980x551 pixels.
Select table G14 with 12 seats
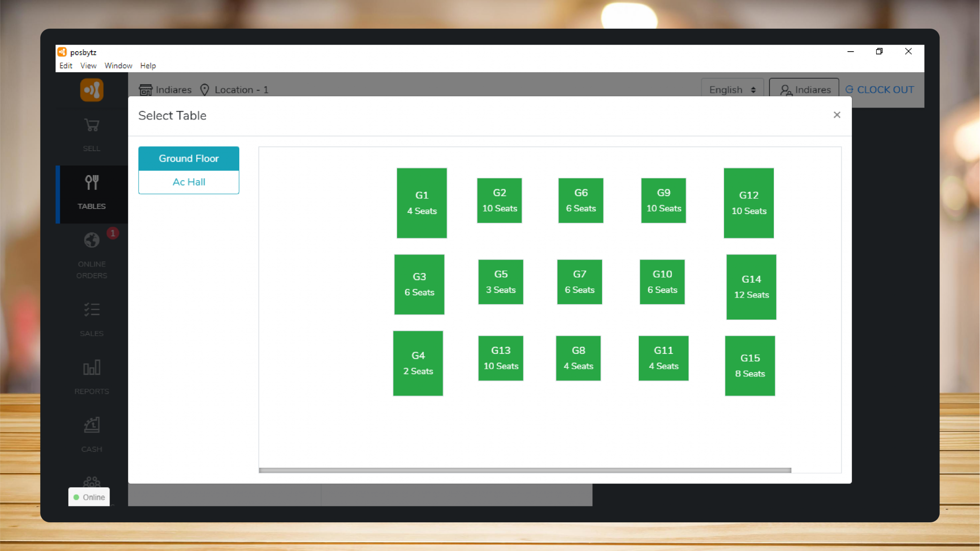tap(751, 287)
